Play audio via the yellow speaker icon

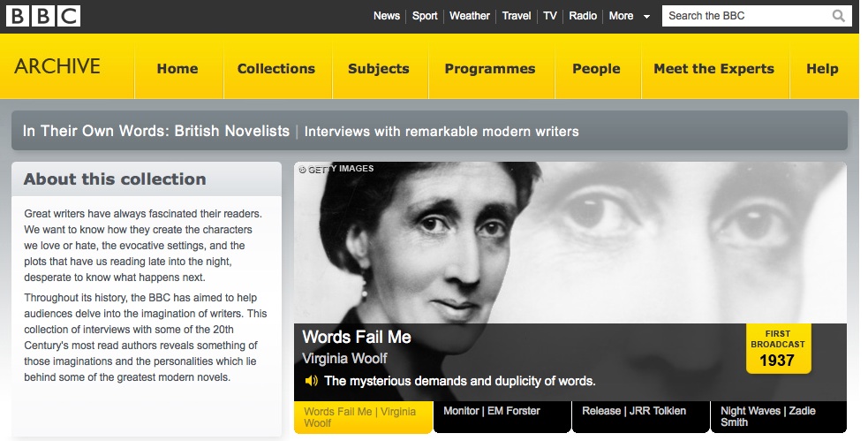tap(312, 381)
